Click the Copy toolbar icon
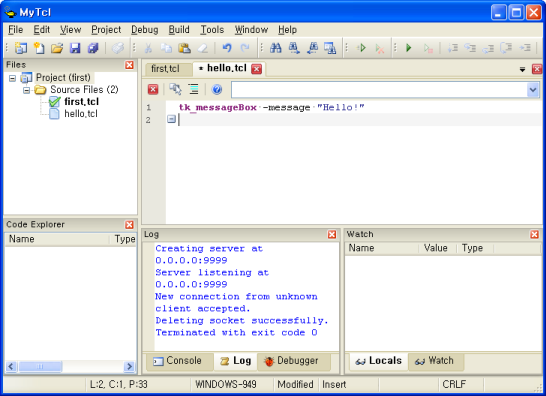The width and height of the screenshot is (546, 396). tap(166, 48)
